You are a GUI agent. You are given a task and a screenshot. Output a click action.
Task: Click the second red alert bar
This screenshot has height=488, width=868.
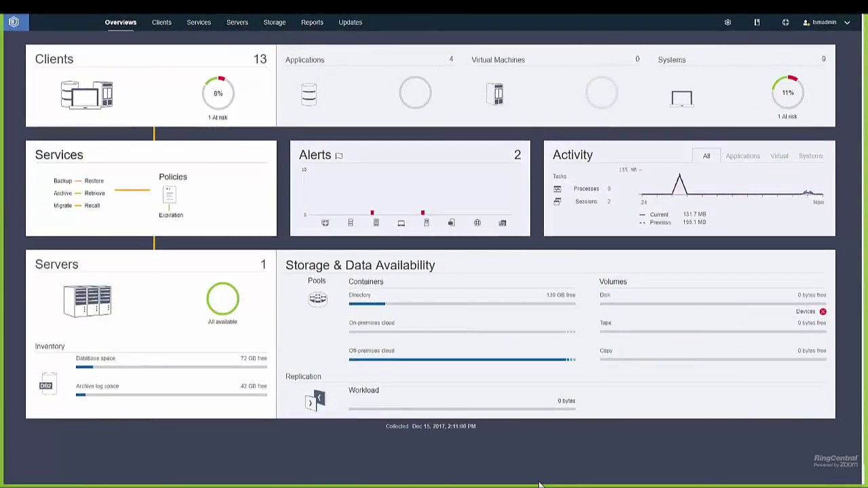(422, 213)
